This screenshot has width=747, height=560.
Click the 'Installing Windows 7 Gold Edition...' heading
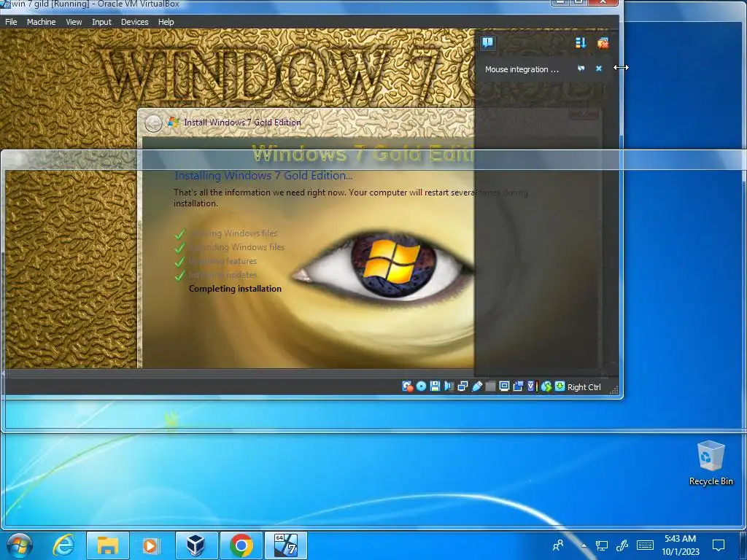(x=263, y=176)
